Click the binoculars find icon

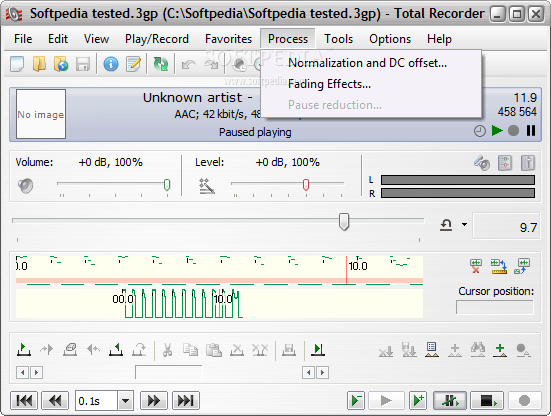pos(478,350)
